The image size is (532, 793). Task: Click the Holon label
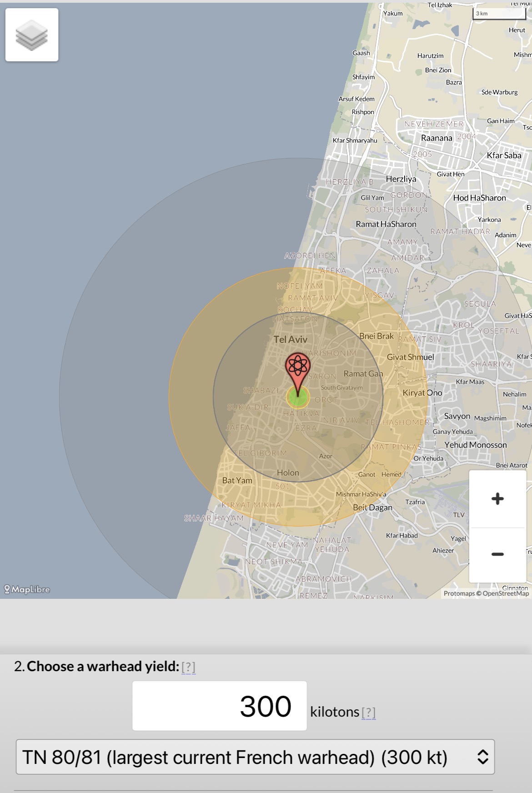288,472
